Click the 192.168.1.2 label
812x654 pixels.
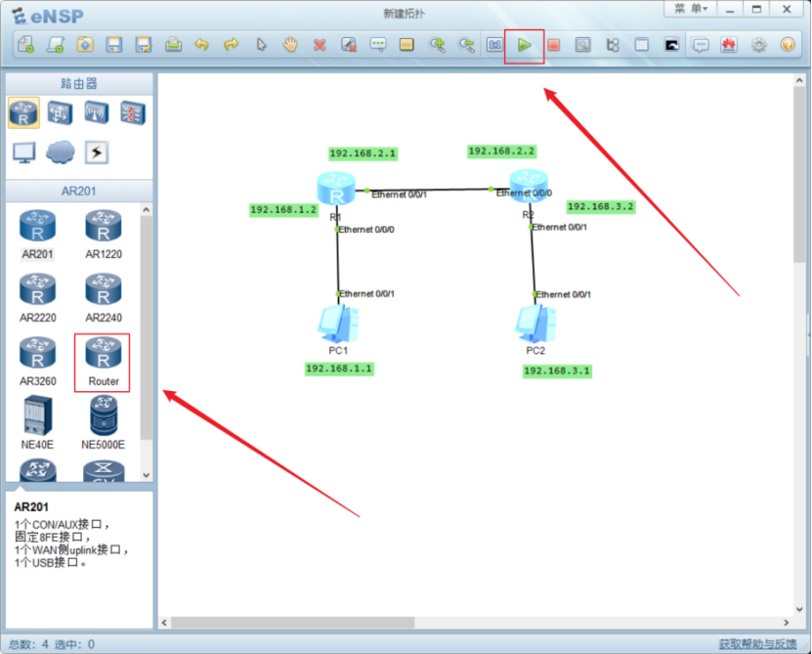pos(283,210)
